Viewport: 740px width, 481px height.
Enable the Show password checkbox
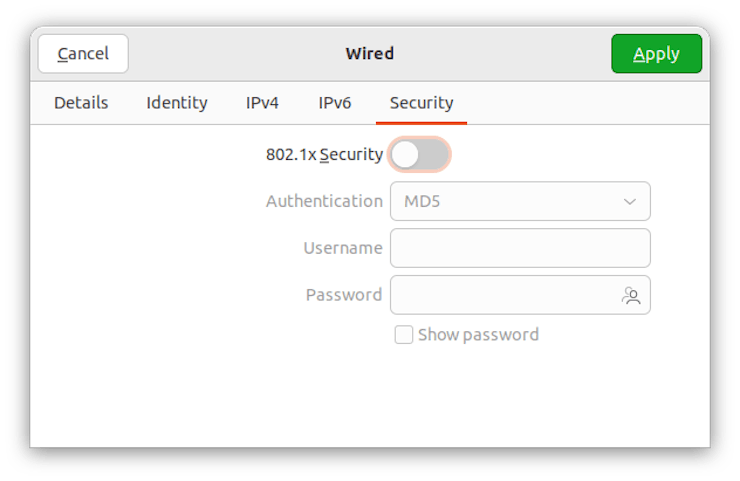(404, 335)
